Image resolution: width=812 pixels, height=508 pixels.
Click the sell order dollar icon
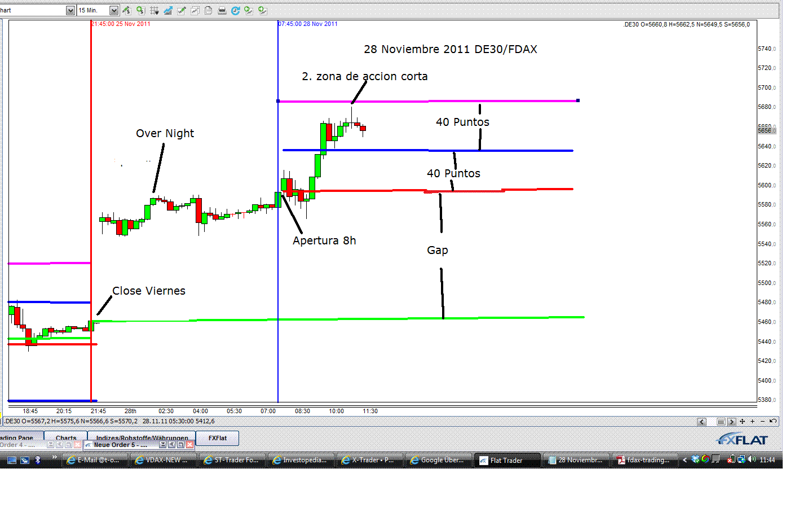127,10
